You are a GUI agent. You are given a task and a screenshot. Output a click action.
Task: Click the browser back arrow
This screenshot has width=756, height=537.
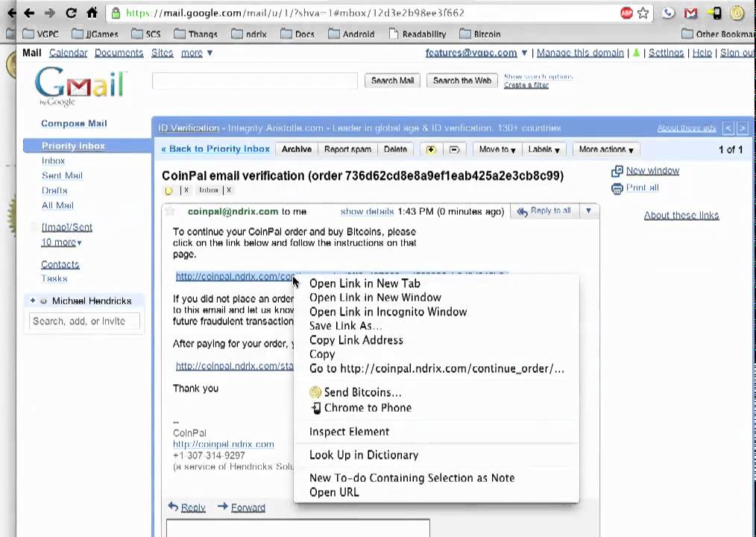click(29, 13)
